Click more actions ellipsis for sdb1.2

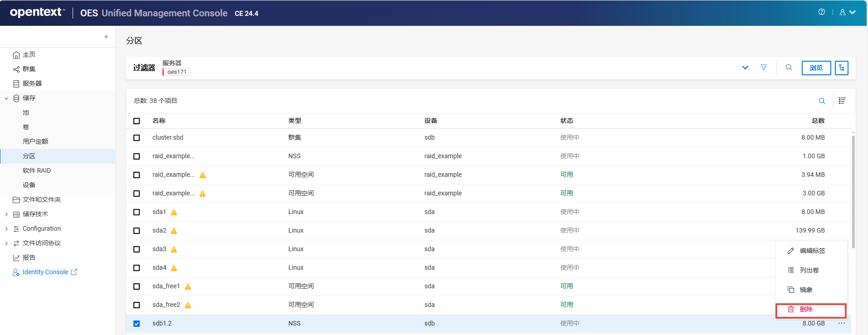tap(842, 323)
